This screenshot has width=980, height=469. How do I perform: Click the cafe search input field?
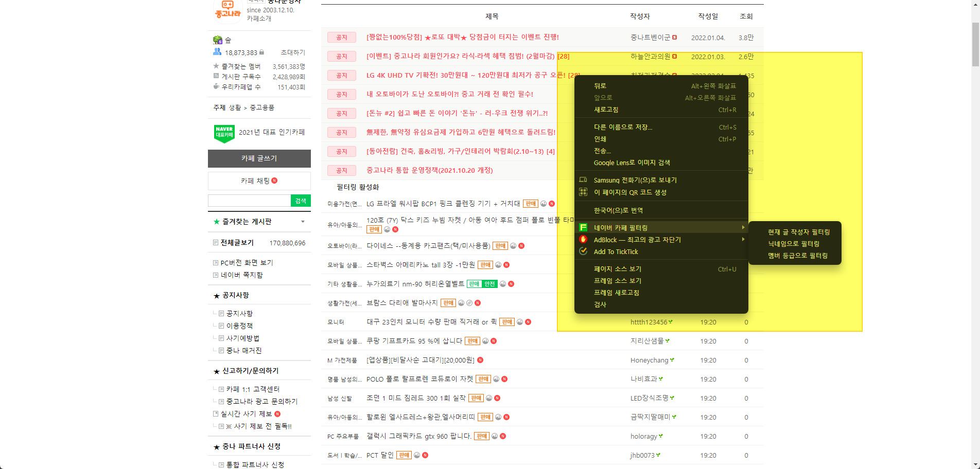pos(249,201)
